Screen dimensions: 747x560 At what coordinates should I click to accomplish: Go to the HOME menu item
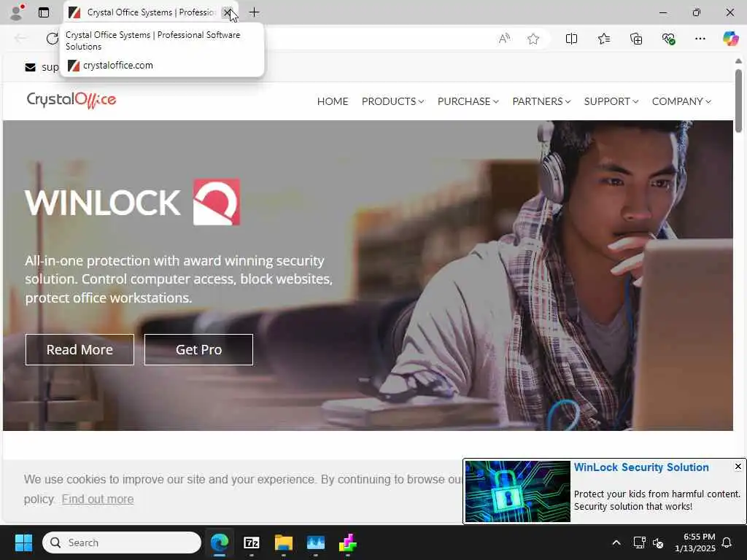(333, 101)
